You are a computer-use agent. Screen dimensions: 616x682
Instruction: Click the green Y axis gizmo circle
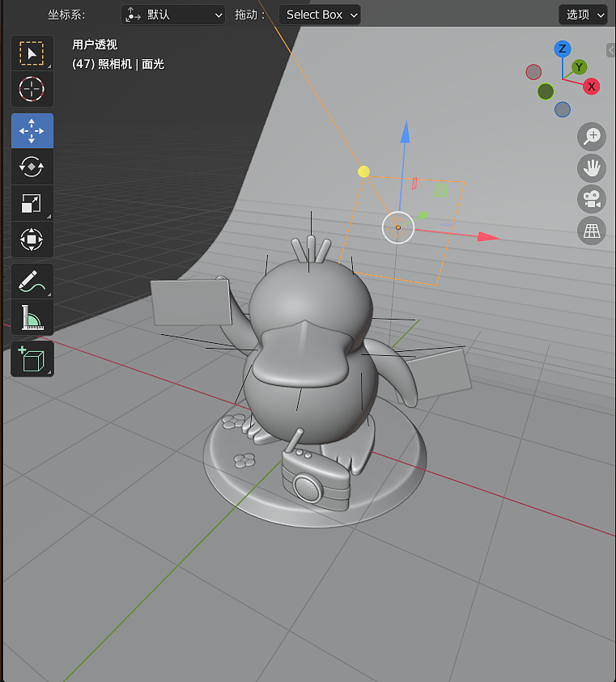[x=579, y=67]
